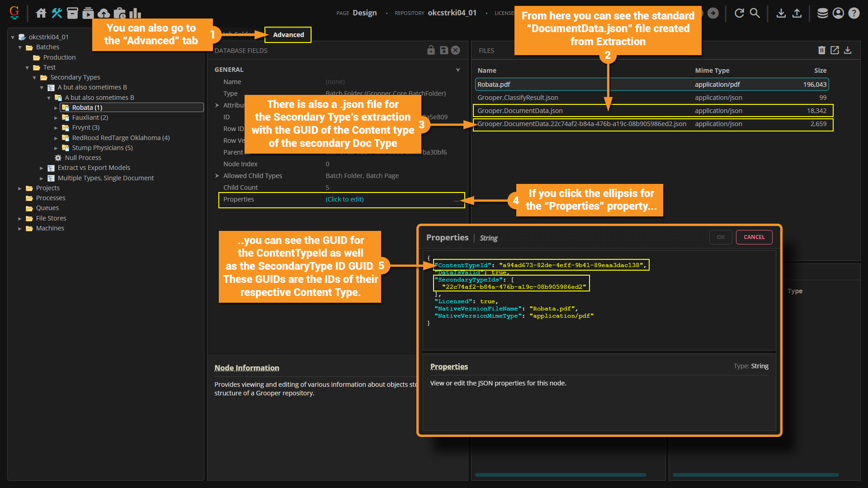The width and height of the screenshot is (868, 488).
Task: Click the save icon in Database Fields
Action: click(x=443, y=50)
